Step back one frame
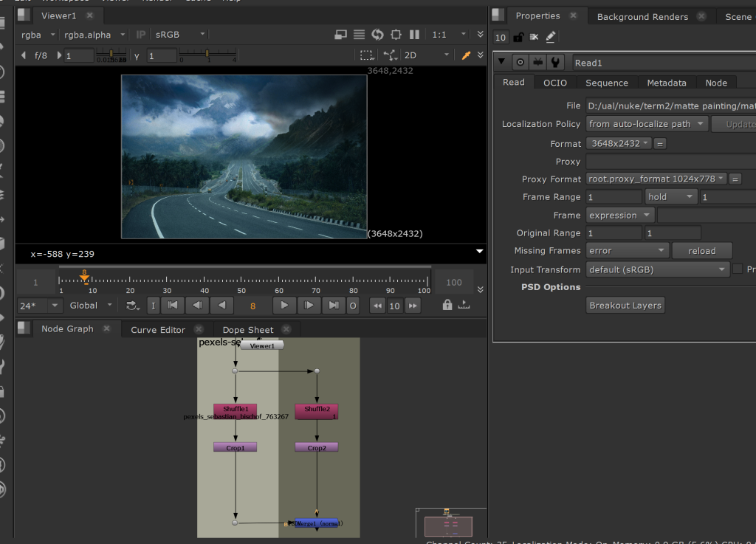756x544 pixels. point(197,306)
